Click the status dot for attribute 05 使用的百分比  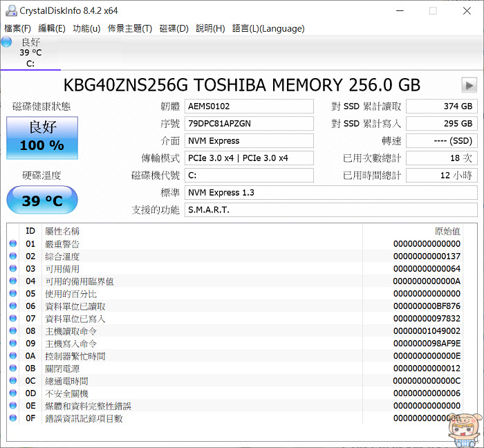click(13, 293)
